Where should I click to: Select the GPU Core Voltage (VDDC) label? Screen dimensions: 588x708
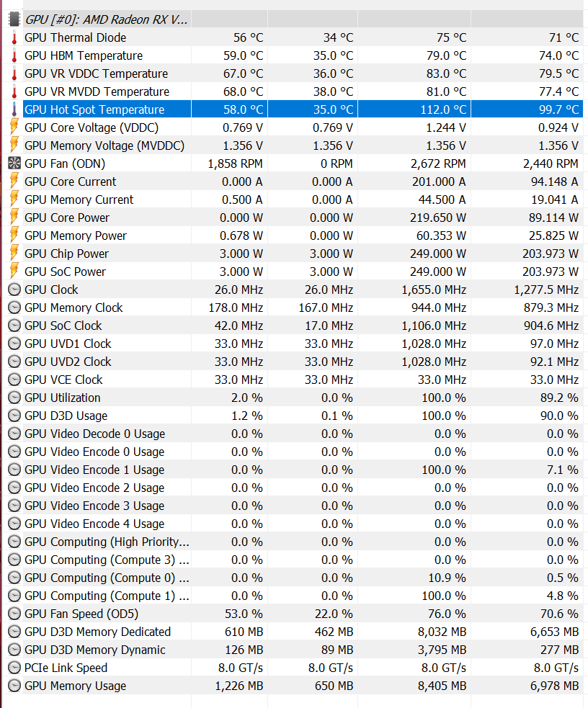(92, 127)
